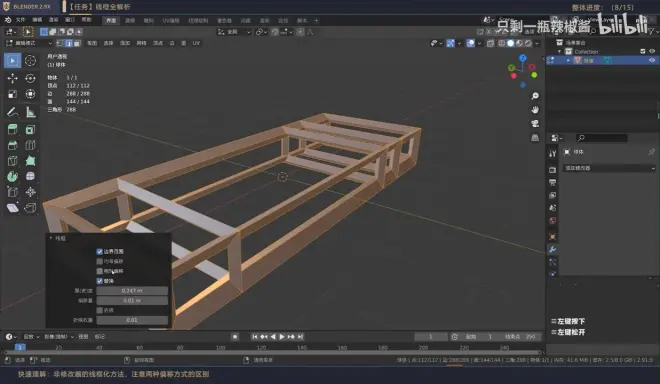Image resolution: width=660 pixels, height=384 pixels.
Task: Select the 3D Cursor tool
Action: coord(30,61)
